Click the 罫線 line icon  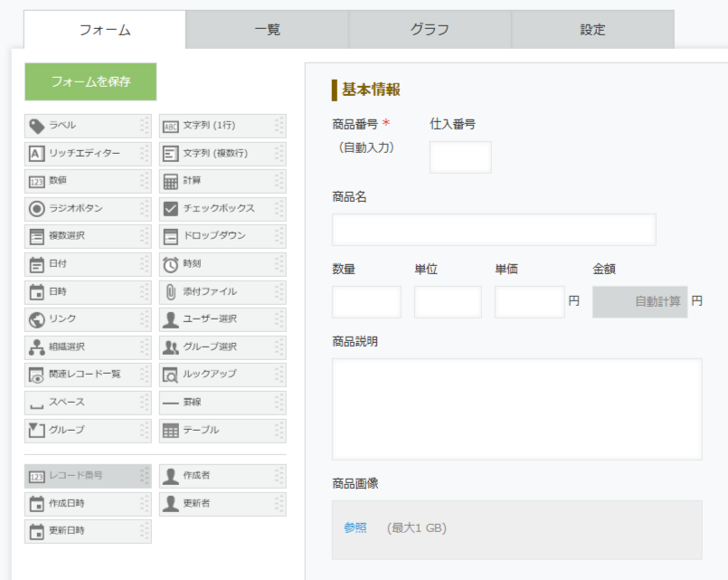click(170, 403)
